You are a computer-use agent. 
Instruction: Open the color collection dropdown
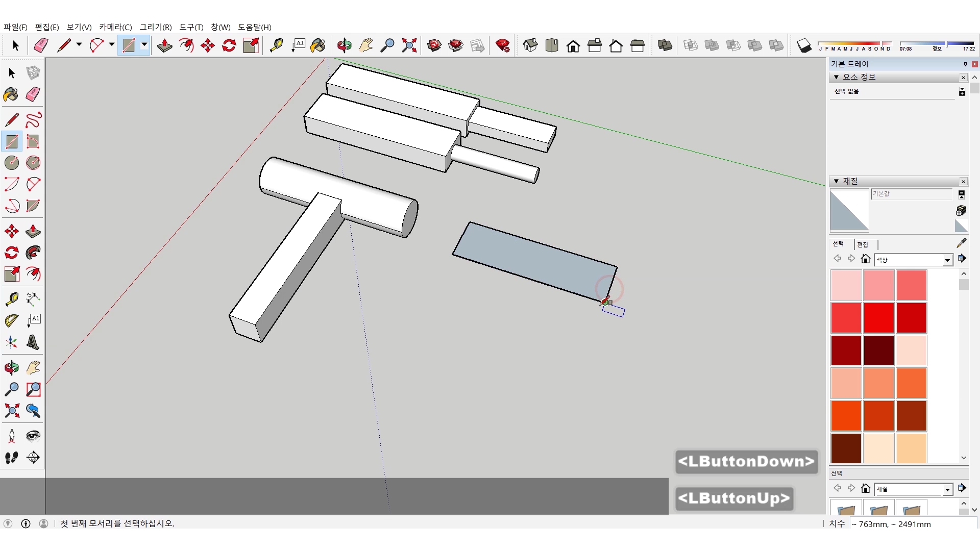coord(947,260)
